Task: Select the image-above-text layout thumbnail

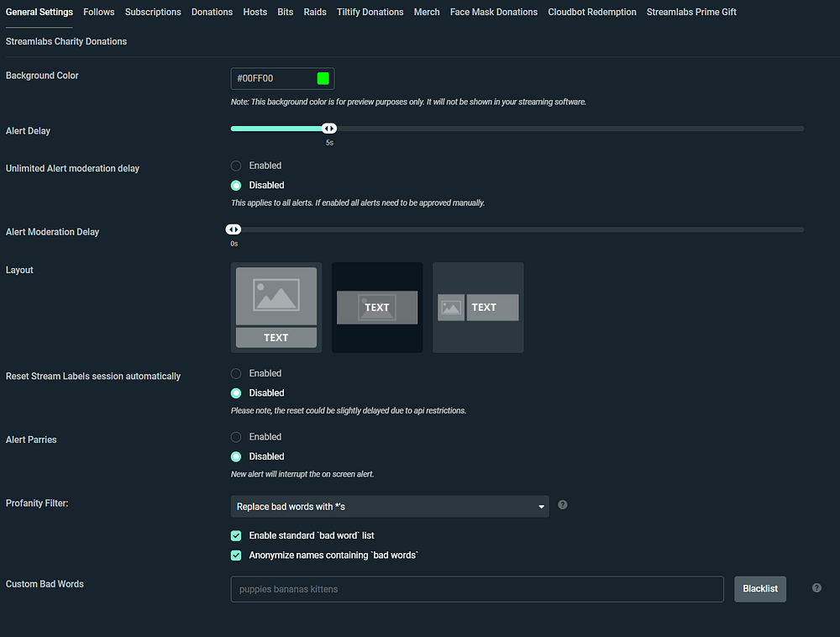Action: 276,308
